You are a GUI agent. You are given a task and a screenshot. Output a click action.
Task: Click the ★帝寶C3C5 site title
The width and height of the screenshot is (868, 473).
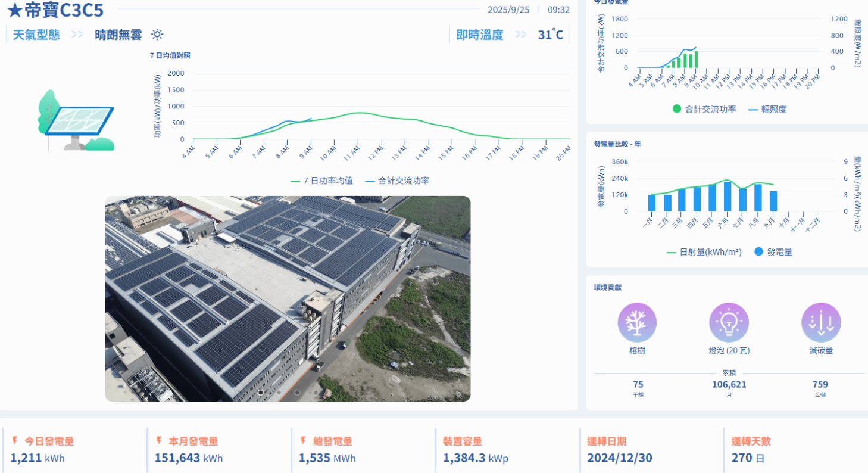pyautogui.click(x=55, y=10)
